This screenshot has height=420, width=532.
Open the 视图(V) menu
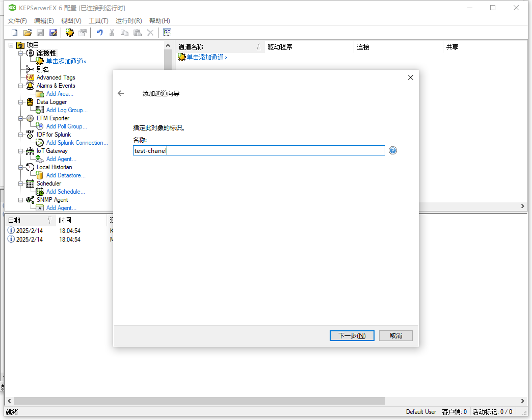click(x=71, y=21)
